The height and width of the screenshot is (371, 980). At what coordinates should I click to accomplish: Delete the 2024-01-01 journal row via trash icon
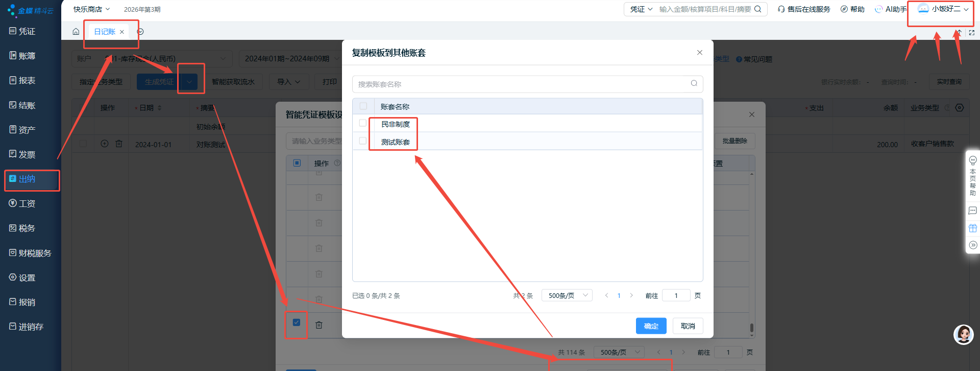119,144
